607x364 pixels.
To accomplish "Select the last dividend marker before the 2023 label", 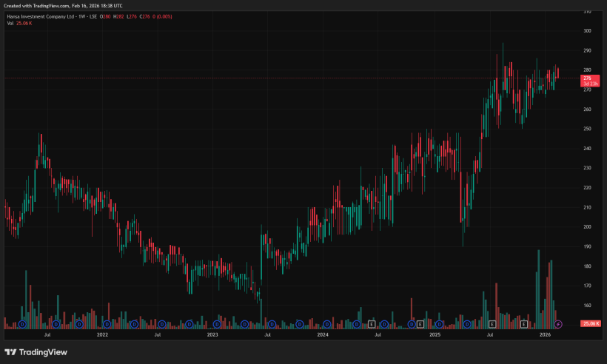I will (x=190, y=324).
